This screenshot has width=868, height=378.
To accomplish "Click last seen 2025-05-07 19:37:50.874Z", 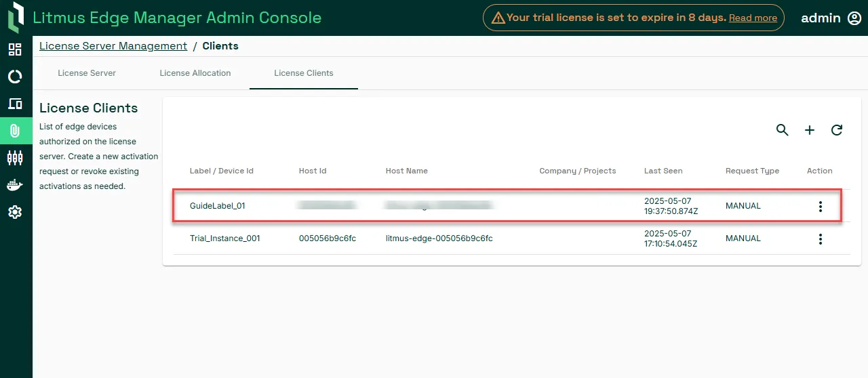I will tap(671, 206).
